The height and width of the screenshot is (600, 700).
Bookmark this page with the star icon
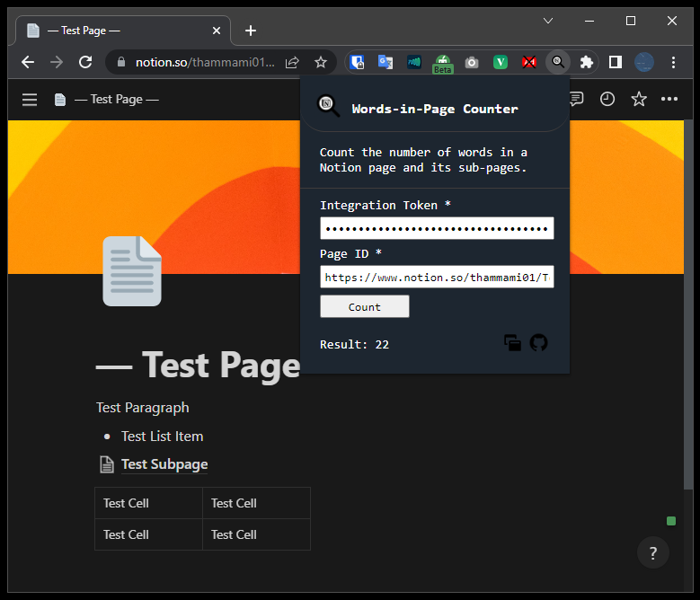coord(321,62)
